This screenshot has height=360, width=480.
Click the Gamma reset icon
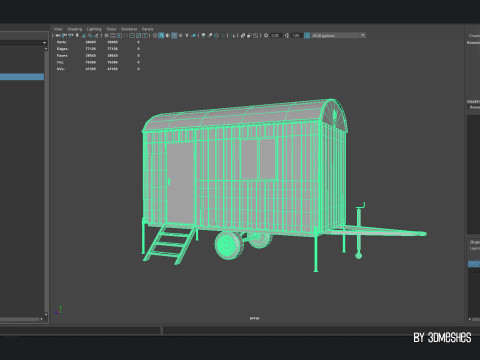(286, 35)
